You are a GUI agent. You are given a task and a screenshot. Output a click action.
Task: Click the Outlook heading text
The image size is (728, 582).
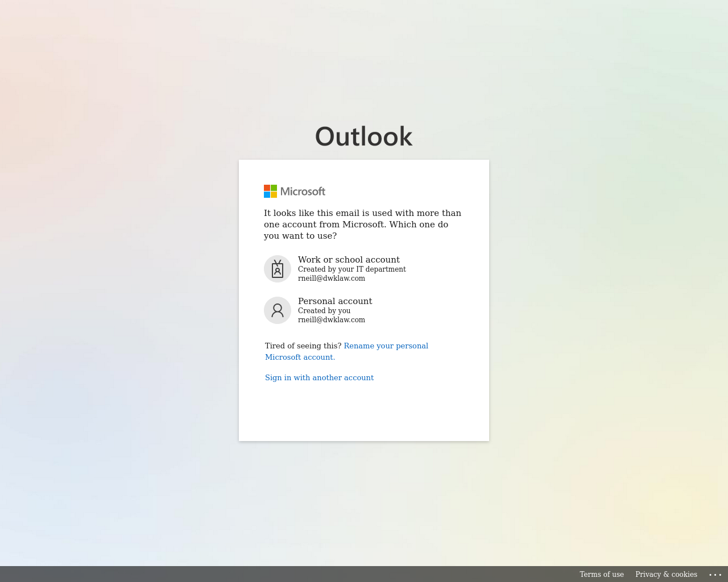pyautogui.click(x=364, y=136)
